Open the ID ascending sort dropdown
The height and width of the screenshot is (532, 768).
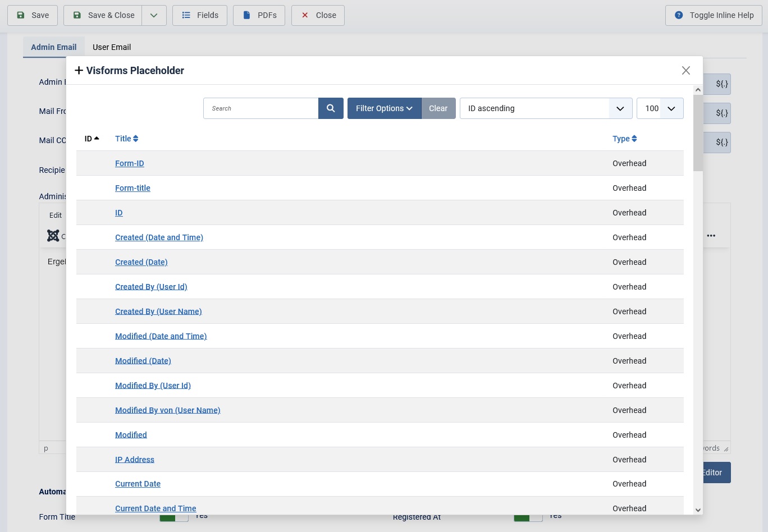coord(546,108)
